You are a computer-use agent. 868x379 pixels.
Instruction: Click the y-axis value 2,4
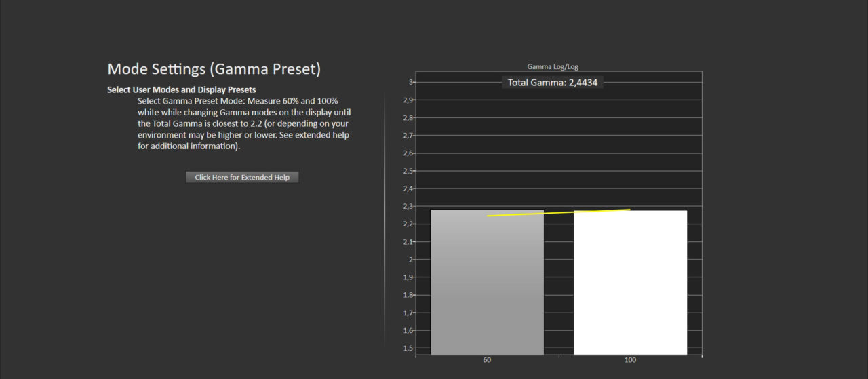(x=408, y=188)
